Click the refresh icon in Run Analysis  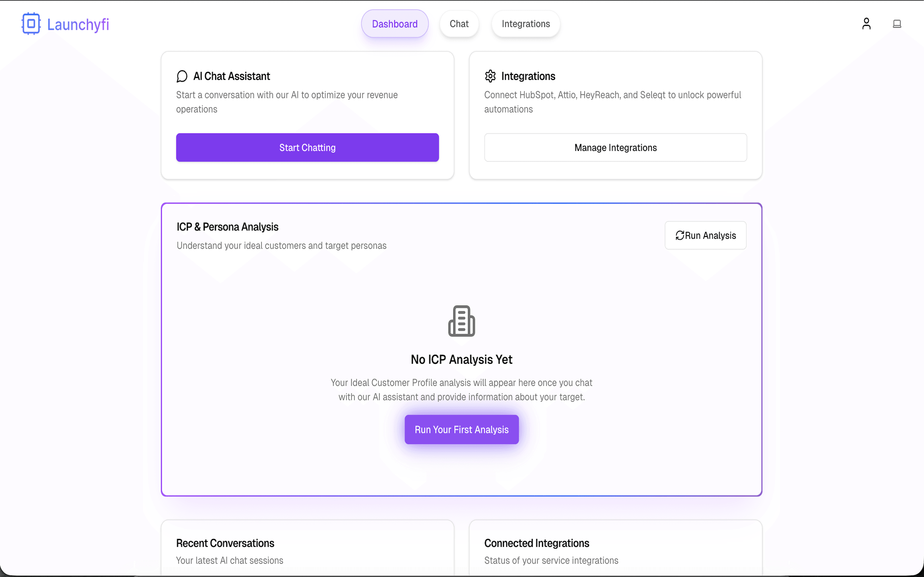tap(680, 235)
